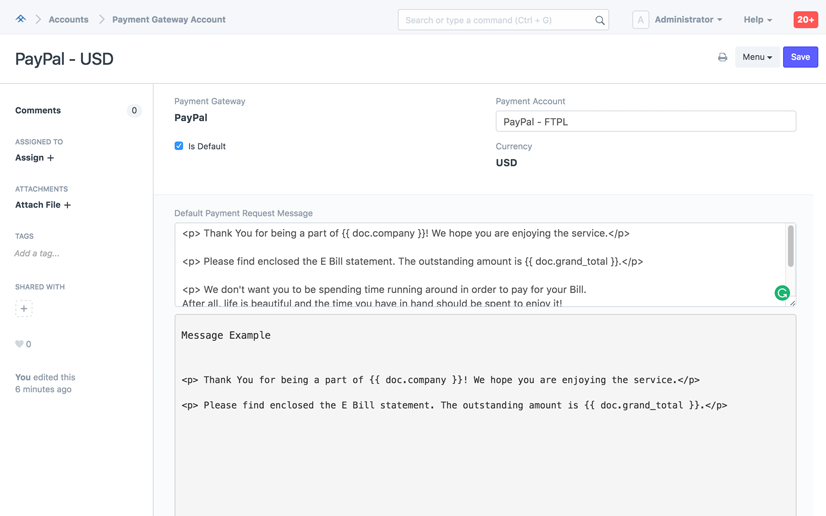The width and height of the screenshot is (826, 516).
Task: Click the Payment Account input field
Action: click(645, 122)
